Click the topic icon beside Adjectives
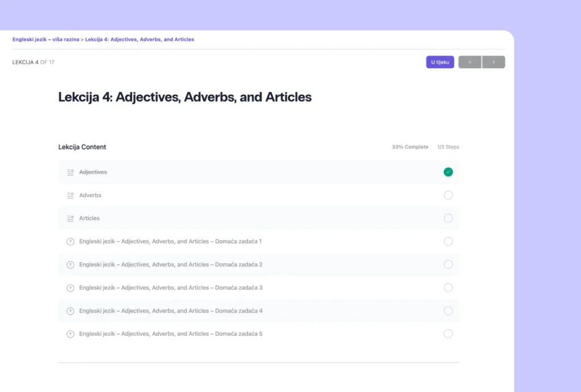 click(x=70, y=172)
